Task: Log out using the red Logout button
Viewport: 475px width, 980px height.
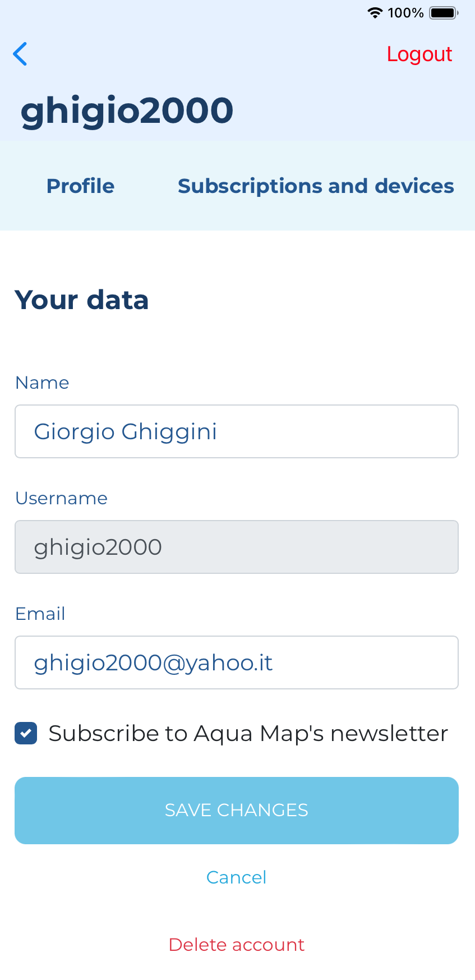Action: [x=419, y=54]
